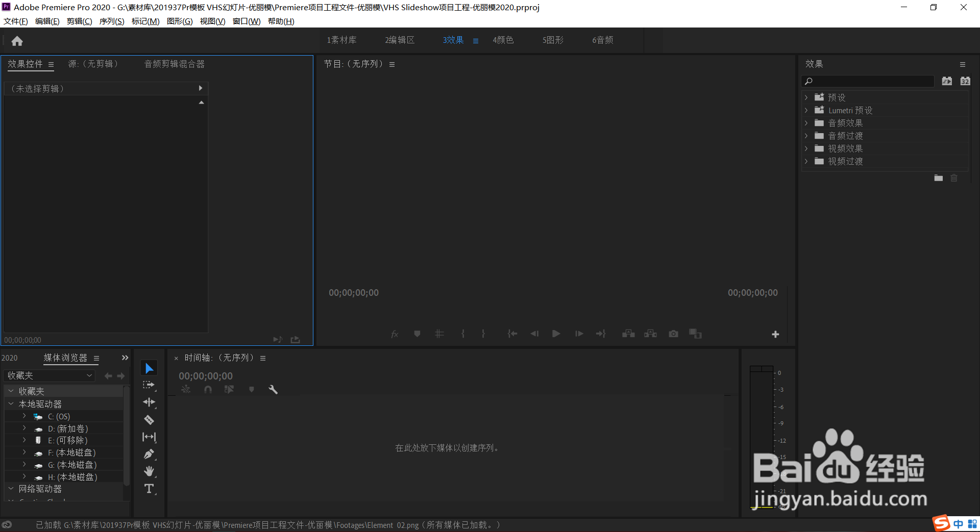Delete custom item trash in Effects panel
Screen dimensions: 980x532
coord(954,178)
